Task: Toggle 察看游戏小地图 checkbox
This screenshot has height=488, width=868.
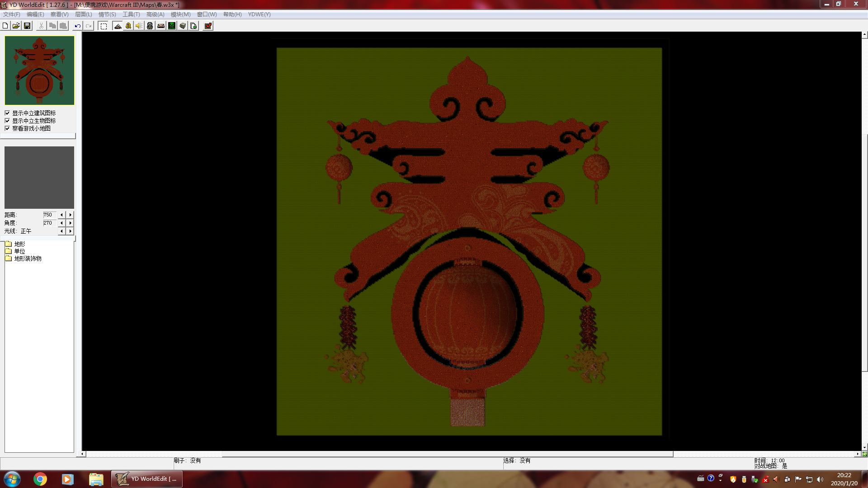Action: coord(7,128)
